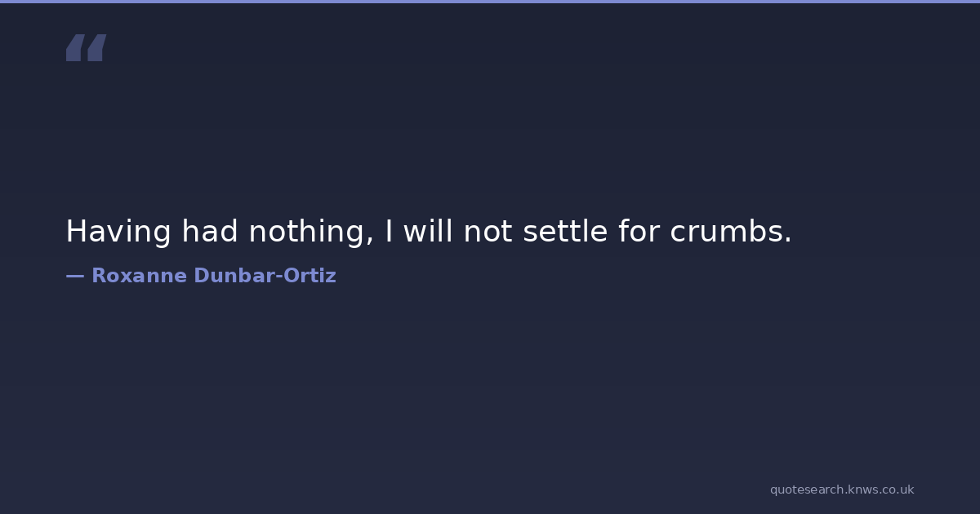The image size is (980, 514).
Task: Click the "co.uk" ending of the URL
Action: tap(898, 490)
